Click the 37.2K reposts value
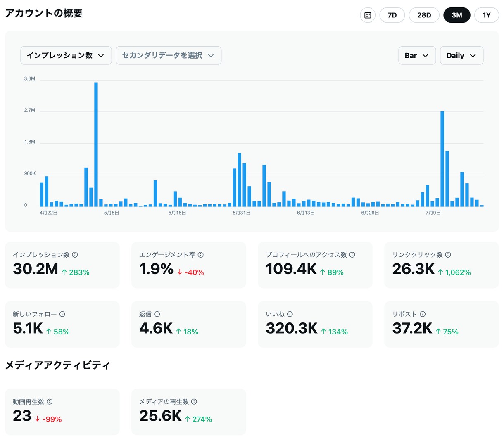The height and width of the screenshot is (443, 504). click(412, 328)
